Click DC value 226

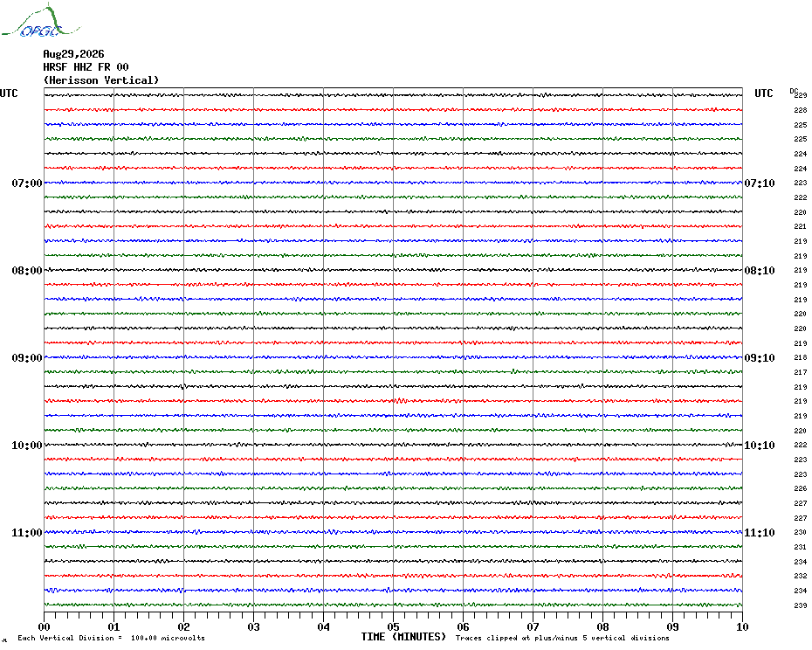point(801,488)
